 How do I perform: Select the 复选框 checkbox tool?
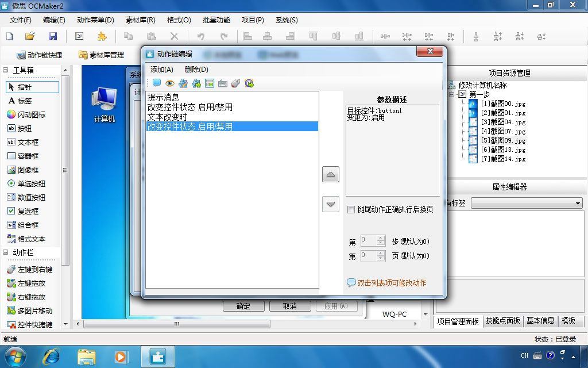[23, 211]
